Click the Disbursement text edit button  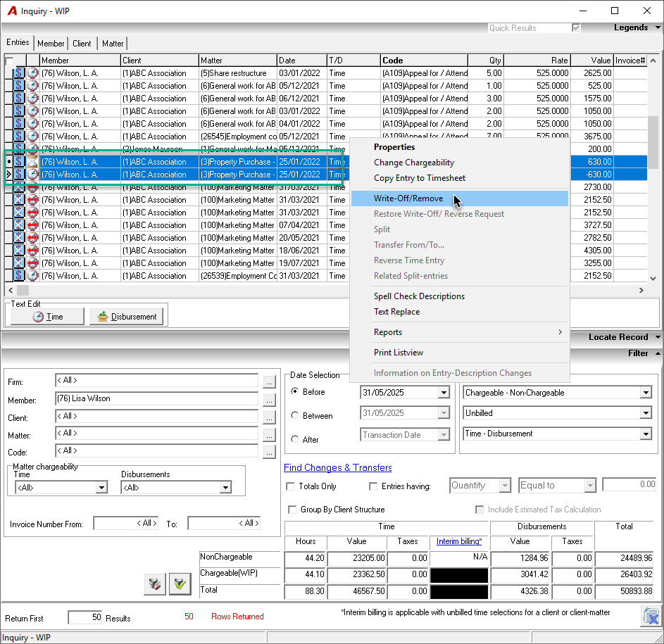(x=127, y=316)
